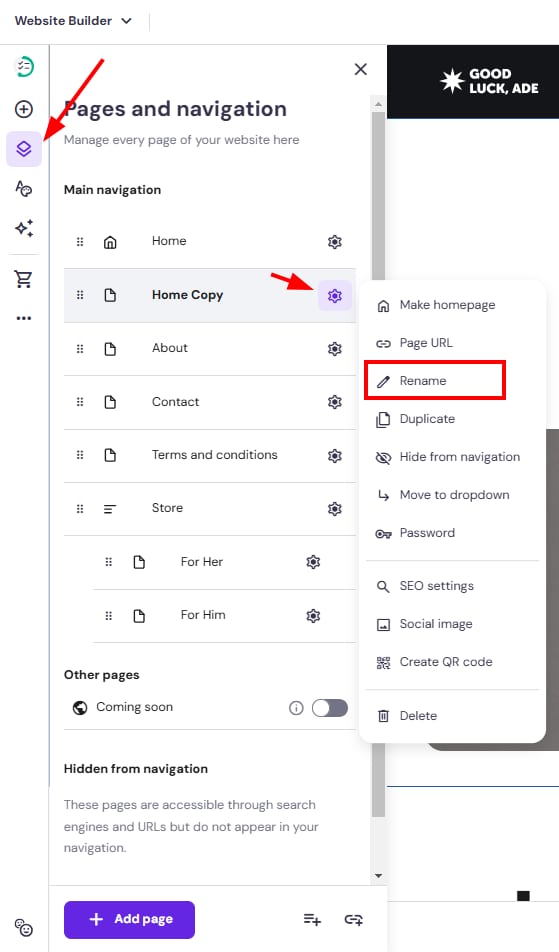Click the Add page button
This screenshot has width=559, height=952.
pos(129,919)
